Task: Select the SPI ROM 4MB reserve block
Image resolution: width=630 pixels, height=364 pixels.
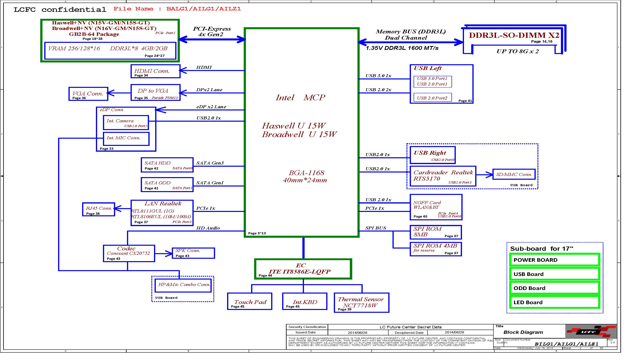Action: [x=436, y=249]
